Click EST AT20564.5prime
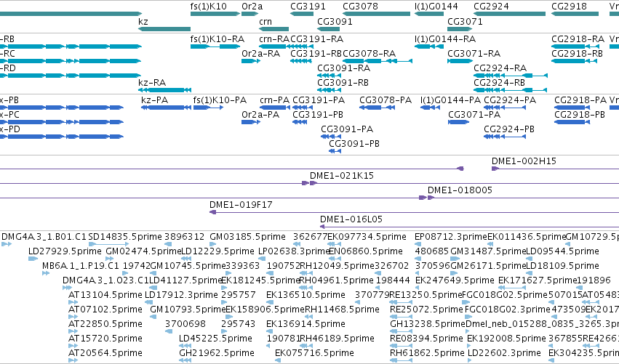Image resolution: width=619 pixels, height=364 pixels. [x=105, y=354]
